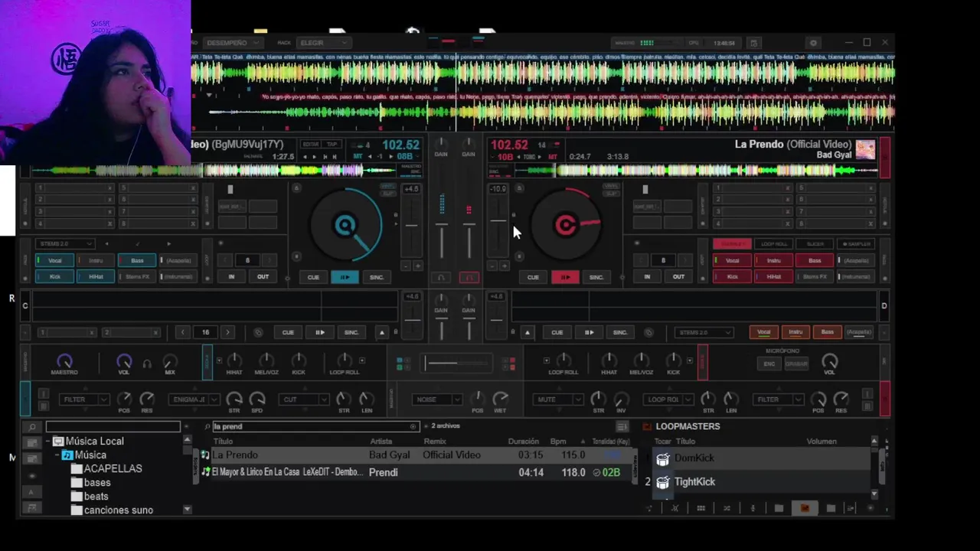Image resolution: width=980 pixels, height=551 pixels.
Task: Open beats folder
Action: [x=96, y=496]
